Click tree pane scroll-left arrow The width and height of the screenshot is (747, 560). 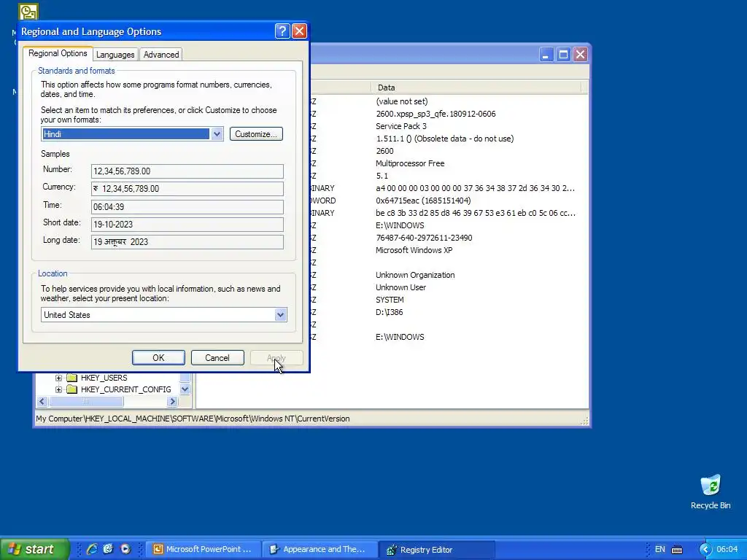coord(42,402)
